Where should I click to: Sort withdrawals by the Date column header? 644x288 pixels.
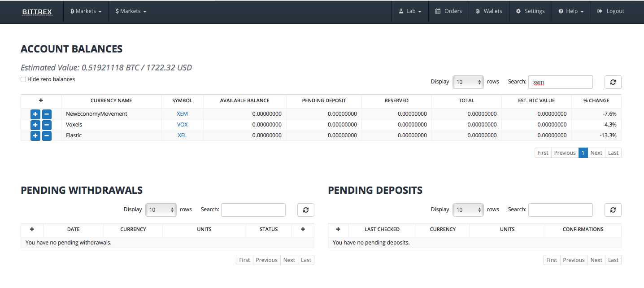[x=74, y=229]
